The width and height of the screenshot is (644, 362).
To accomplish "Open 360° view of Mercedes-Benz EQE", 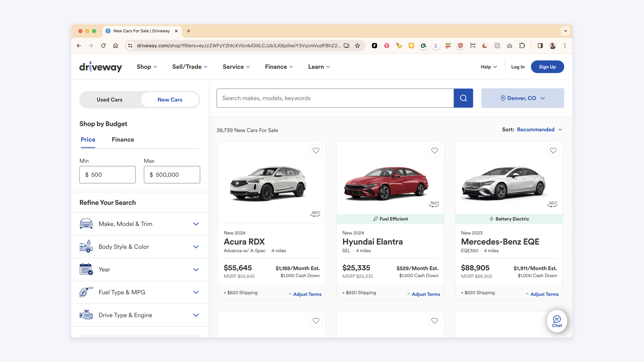I will click(552, 204).
